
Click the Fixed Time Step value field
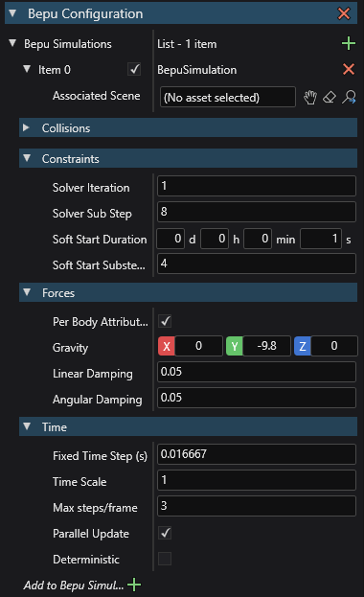point(257,454)
